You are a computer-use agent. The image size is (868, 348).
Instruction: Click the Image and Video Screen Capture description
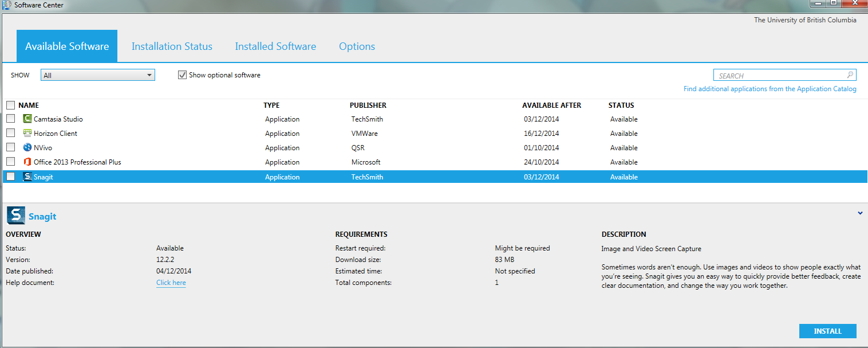point(651,249)
